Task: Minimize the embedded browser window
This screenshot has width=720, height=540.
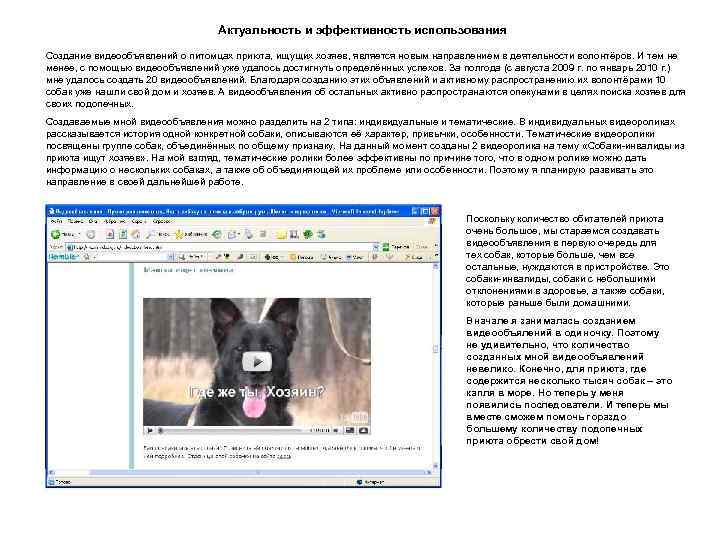Action: coord(415,211)
